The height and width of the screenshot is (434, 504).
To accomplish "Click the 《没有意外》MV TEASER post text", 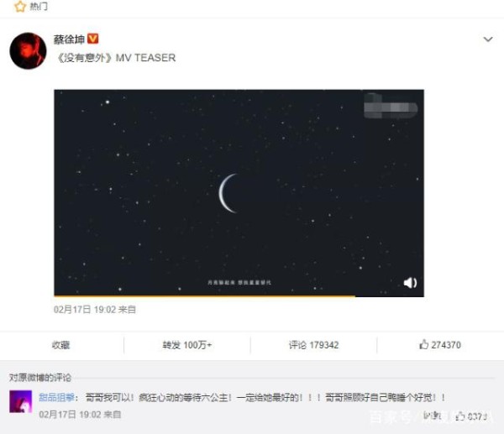I will pos(116,58).
